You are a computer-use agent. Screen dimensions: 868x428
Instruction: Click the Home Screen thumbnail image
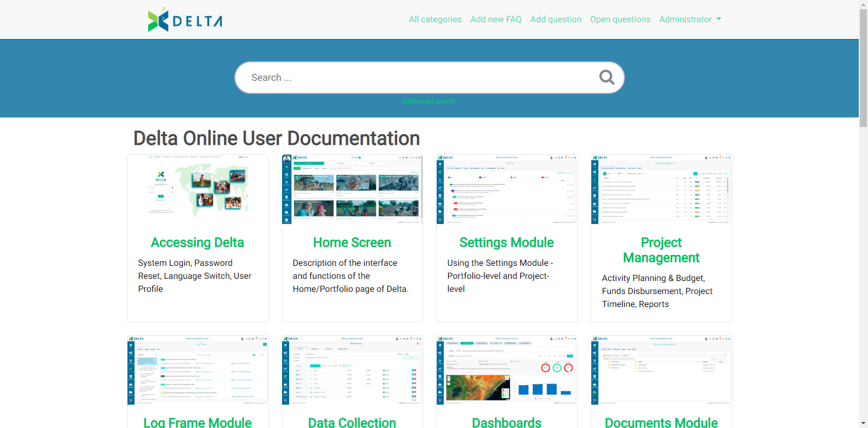click(x=352, y=189)
